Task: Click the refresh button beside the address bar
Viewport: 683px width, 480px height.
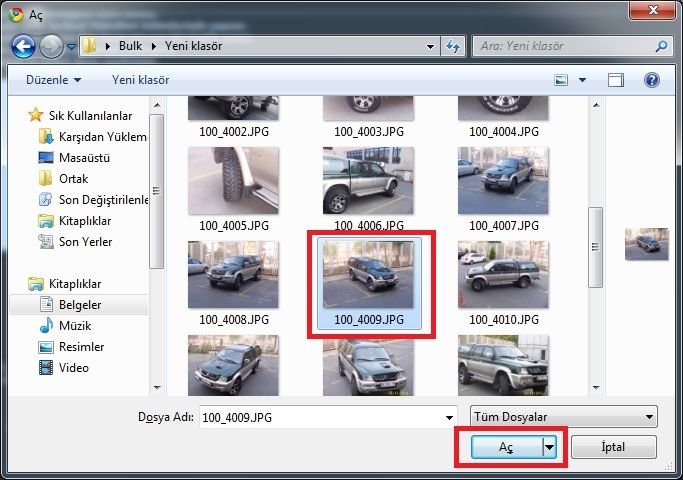Action: pyautogui.click(x=453, y=46)
